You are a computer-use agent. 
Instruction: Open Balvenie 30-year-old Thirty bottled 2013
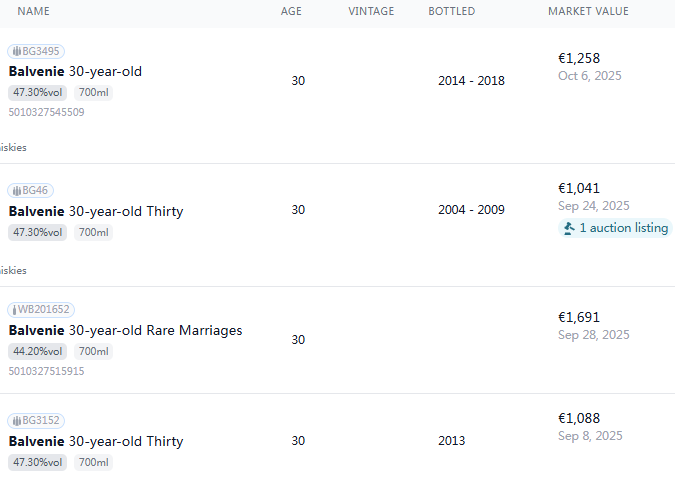click(x=96, y=441)
